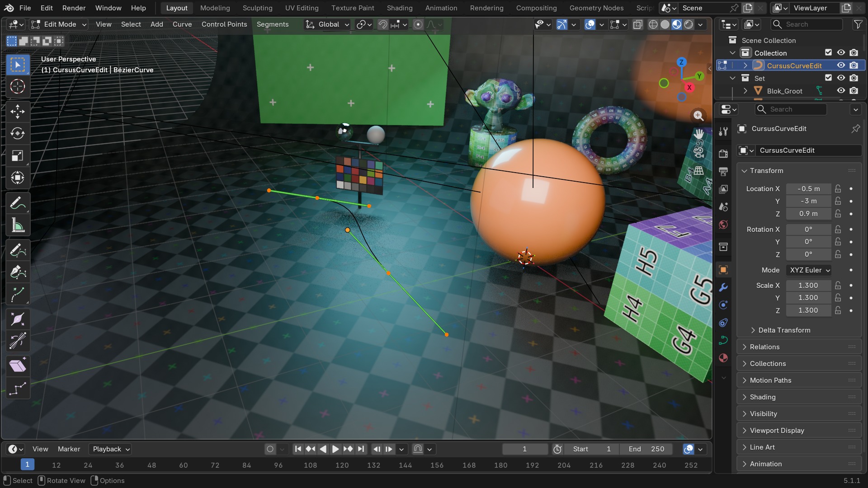Open the XYZ Euler rotation mode dropdown
The height and width of the screenshot is (488, 868).
click(x=809, y=270)
